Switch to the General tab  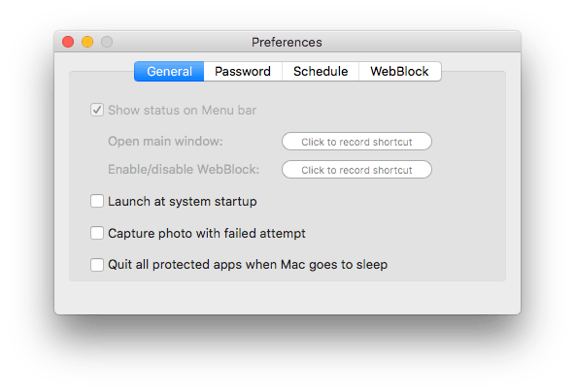pos(169,71)
